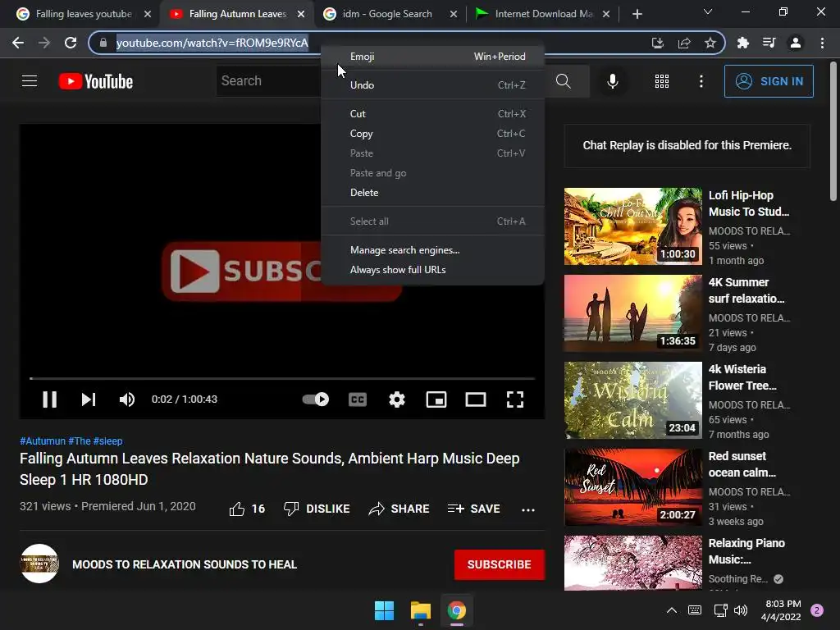The height and width of the screenshot is (630, 840).
Task: Click the install app icon in address bar
Action: coord(657,43)
